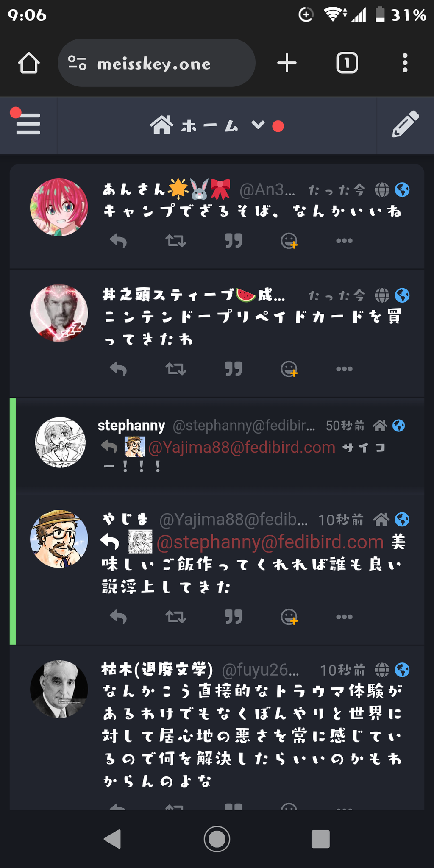Image resolution: width=434 pixels, height=868 pixels.
Task: Open the @Yajima88@fedibird.com mention link
Action: 242,447
